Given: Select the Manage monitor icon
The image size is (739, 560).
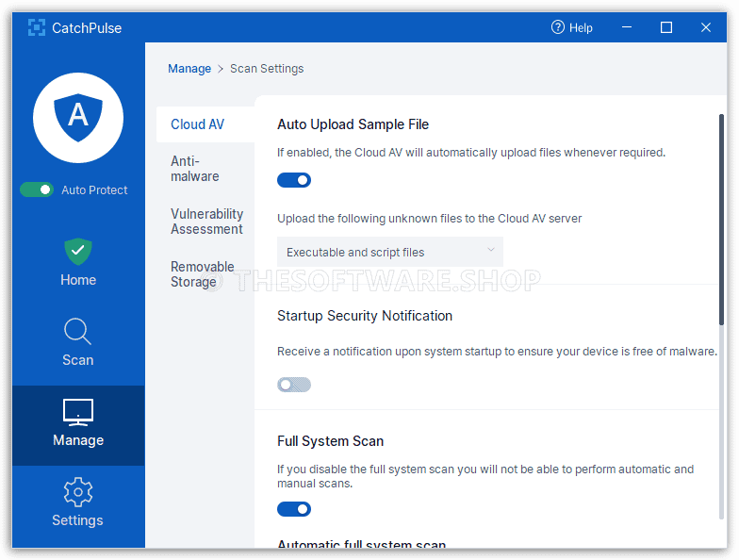Looking at the screenshot, I should 78,412.
